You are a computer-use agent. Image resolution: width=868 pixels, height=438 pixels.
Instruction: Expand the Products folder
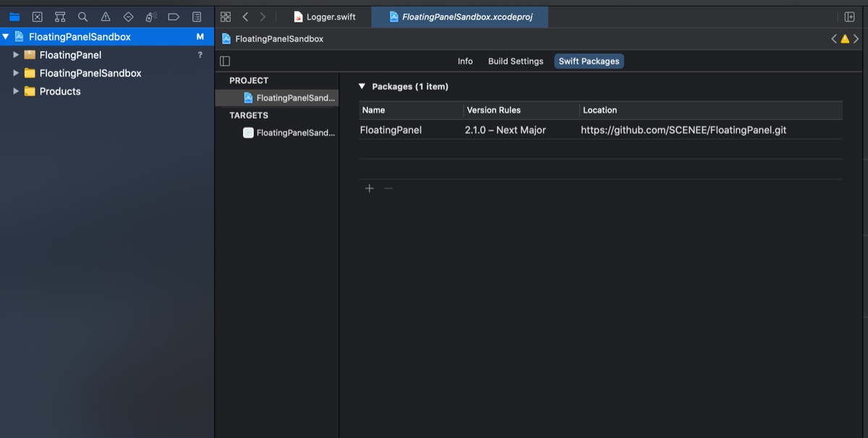coord(16,91)
